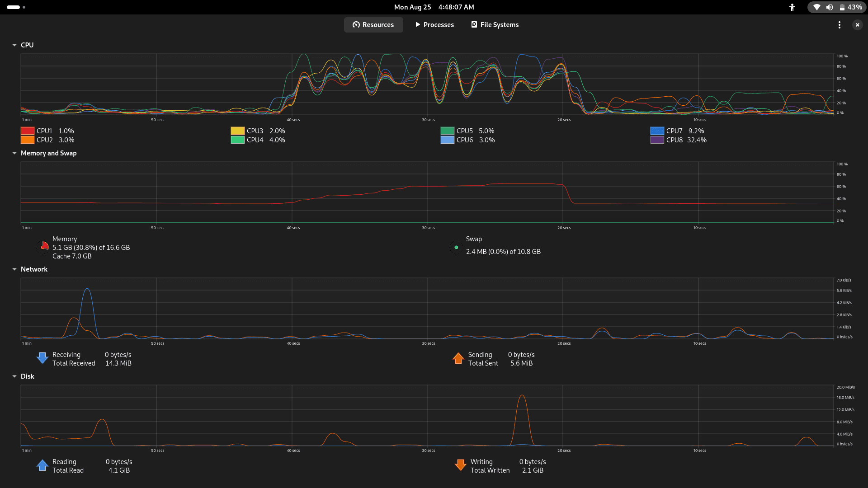
Task: Collapse the Network section
Action: (14, 269)
